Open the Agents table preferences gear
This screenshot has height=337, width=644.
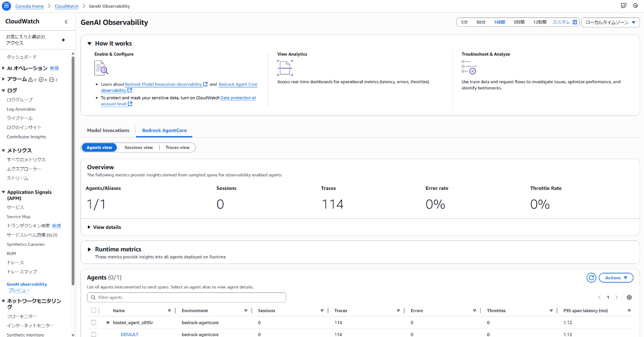pos(629,297)
